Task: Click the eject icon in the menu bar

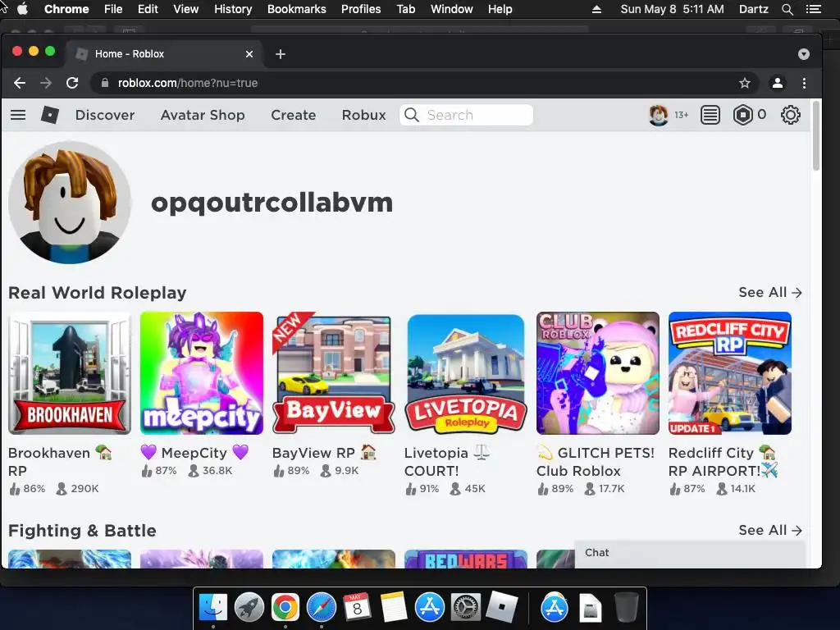Action: coord(596,9)
